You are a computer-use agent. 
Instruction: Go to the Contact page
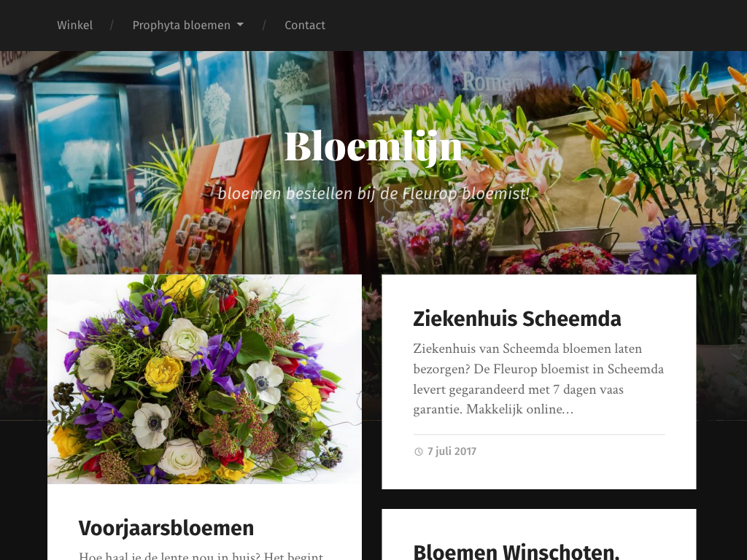(x=305, y=26)
